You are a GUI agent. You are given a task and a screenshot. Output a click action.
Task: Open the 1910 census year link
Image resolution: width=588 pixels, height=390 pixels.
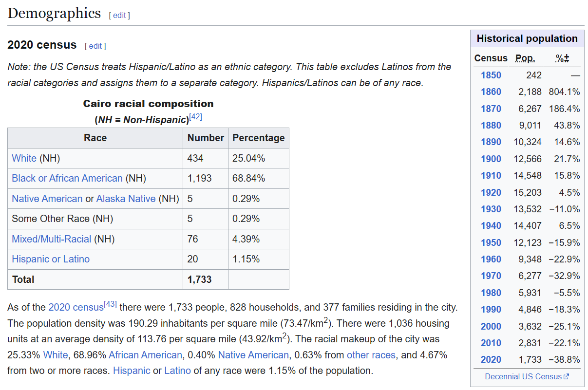[491, 175]
